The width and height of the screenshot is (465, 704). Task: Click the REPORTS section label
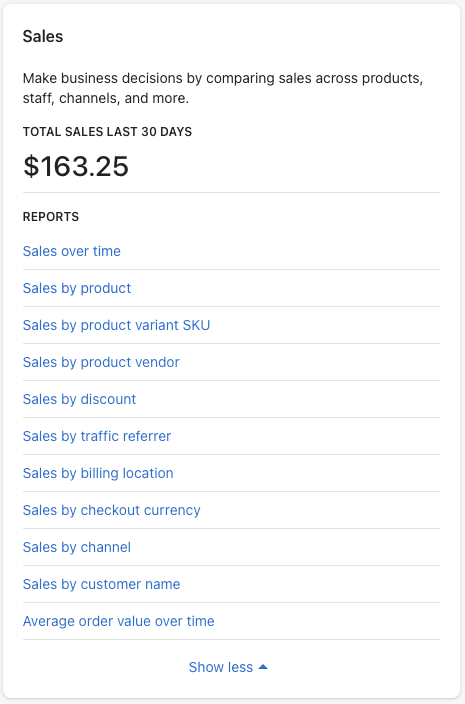click(51, 217)
